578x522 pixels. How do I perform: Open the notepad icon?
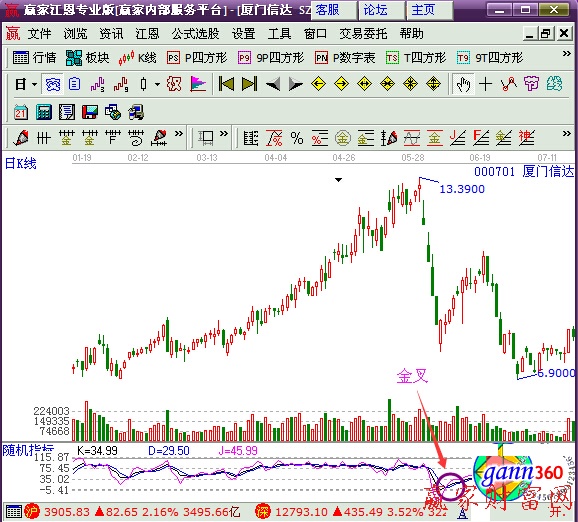pyautogui.click(x=67, y=112)
